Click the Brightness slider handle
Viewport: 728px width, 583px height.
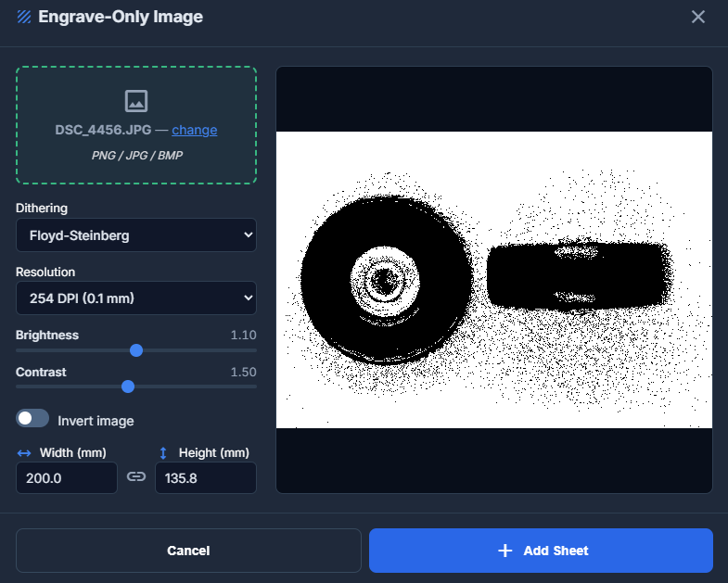click(x=136, y=350)
